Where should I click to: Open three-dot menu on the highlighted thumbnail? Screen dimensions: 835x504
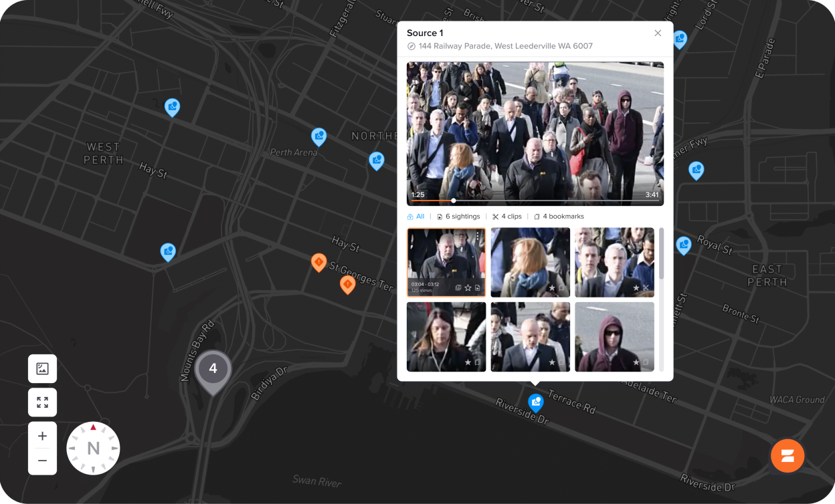point(478,236)
